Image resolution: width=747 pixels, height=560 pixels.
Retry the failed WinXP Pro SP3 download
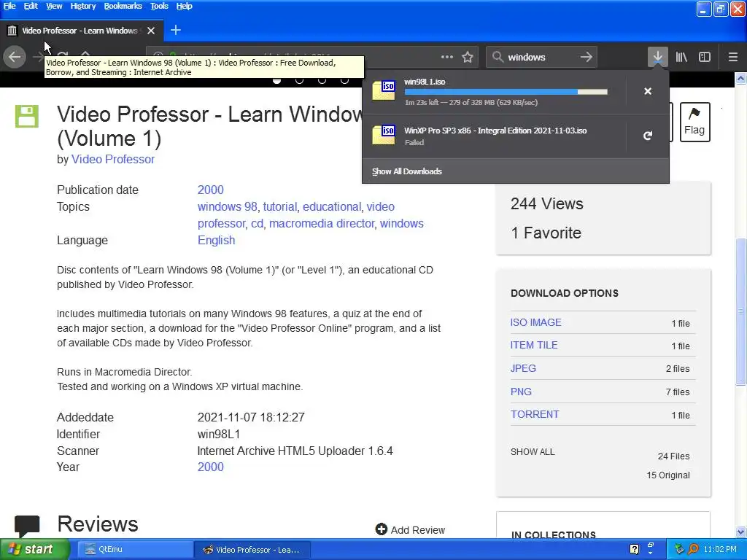point(648,136)
